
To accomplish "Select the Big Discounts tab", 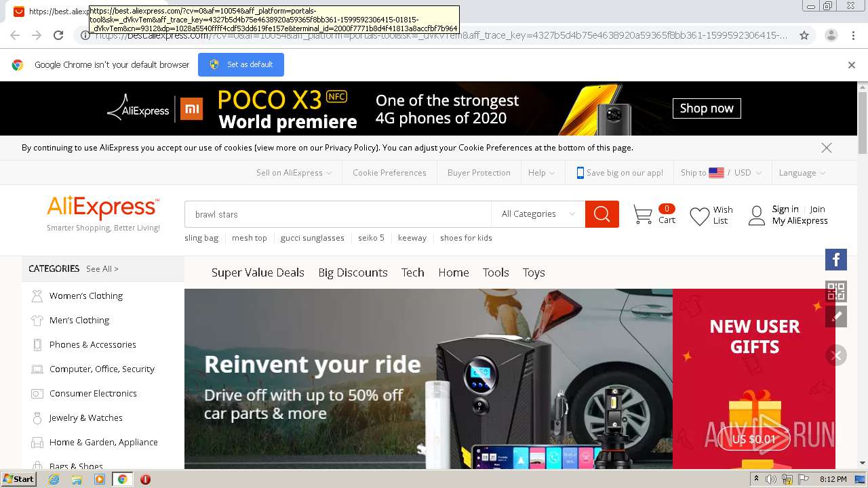I will (353, 272).
